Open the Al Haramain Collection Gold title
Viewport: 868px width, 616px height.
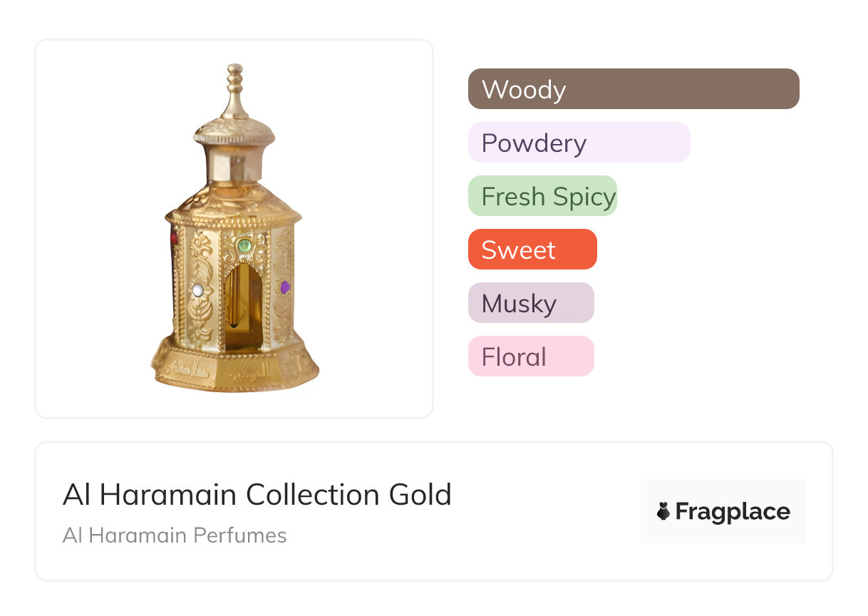click(257, 495)
